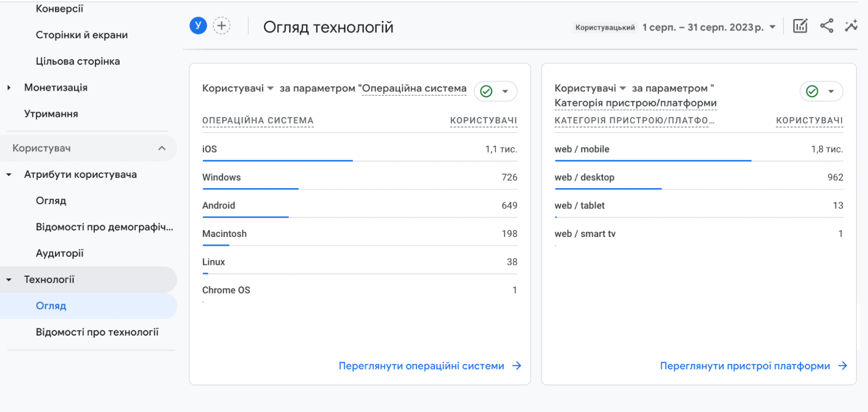
Task: Click the share report icon
Action: tap(826, 26)
